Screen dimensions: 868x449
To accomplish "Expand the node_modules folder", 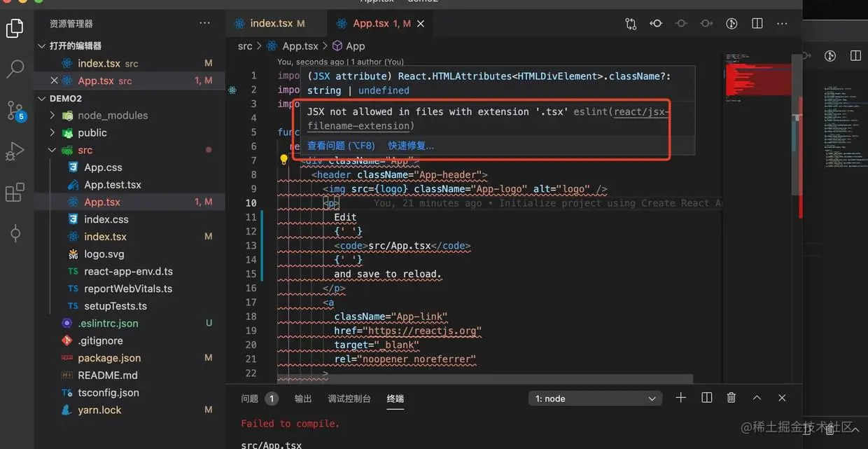I will click(52, 116).
